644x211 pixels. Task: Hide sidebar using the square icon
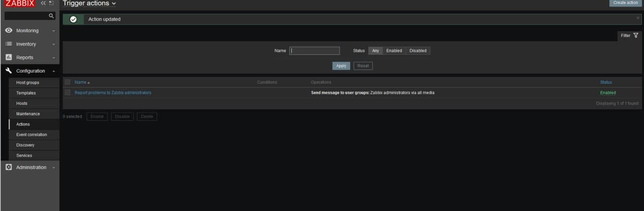tap(51, 3)
